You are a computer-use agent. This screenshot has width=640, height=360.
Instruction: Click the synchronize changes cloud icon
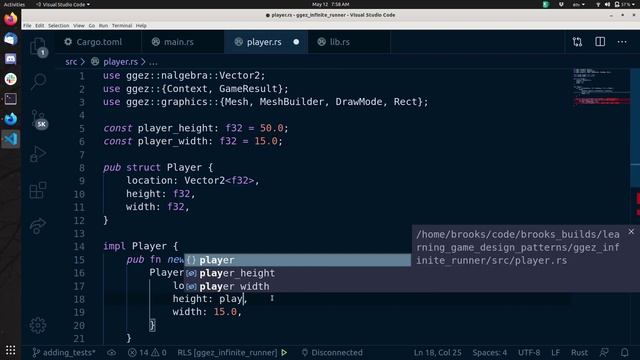pyautogui.click(x=111, y=353)
